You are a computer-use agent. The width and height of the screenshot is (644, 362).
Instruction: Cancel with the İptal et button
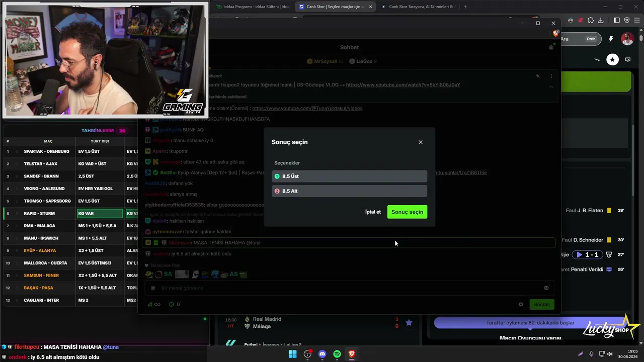click(373, 212)
